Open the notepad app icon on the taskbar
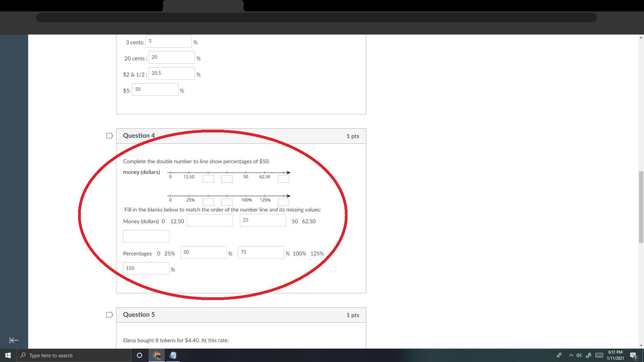Screen dimensions: 644x362 click(x=173, y=355)
